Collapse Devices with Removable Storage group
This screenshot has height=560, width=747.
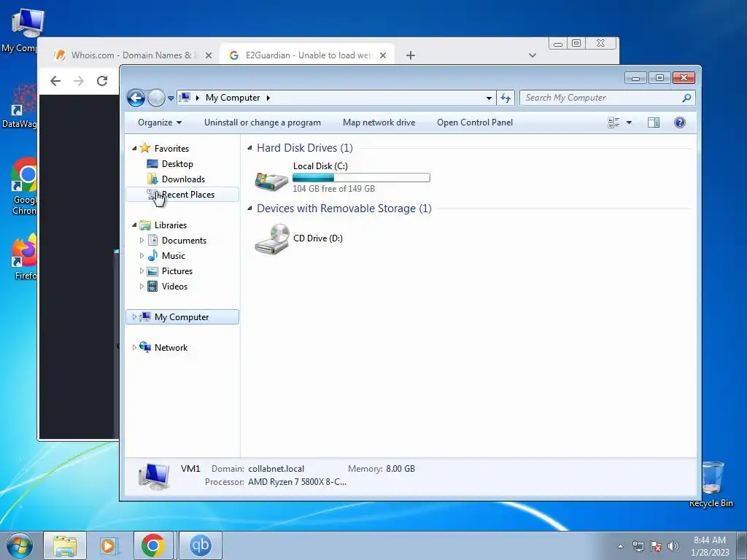pyautogui.click(x=249, y=208)
